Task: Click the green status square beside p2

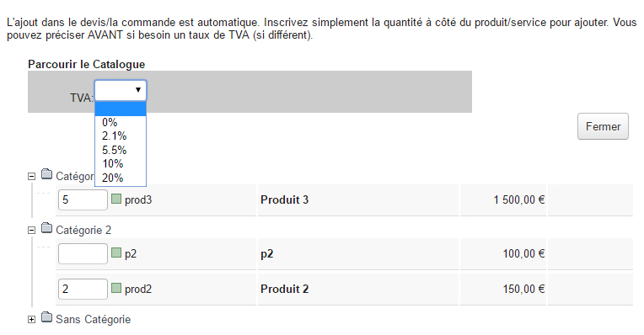Action: 116,253
